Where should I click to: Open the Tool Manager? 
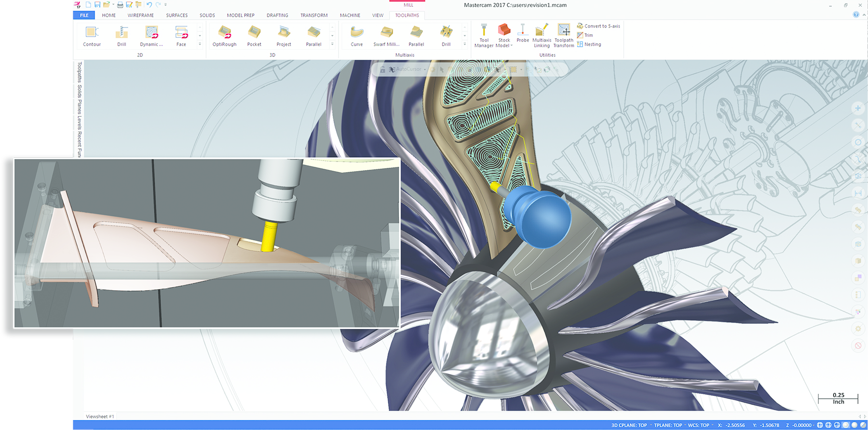(x=484, y=36)
